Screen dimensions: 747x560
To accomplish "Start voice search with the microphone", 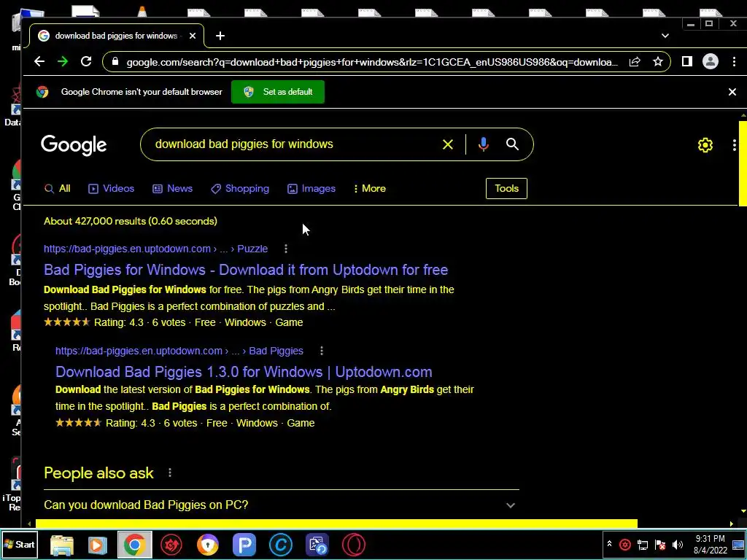I will point(483,144).
